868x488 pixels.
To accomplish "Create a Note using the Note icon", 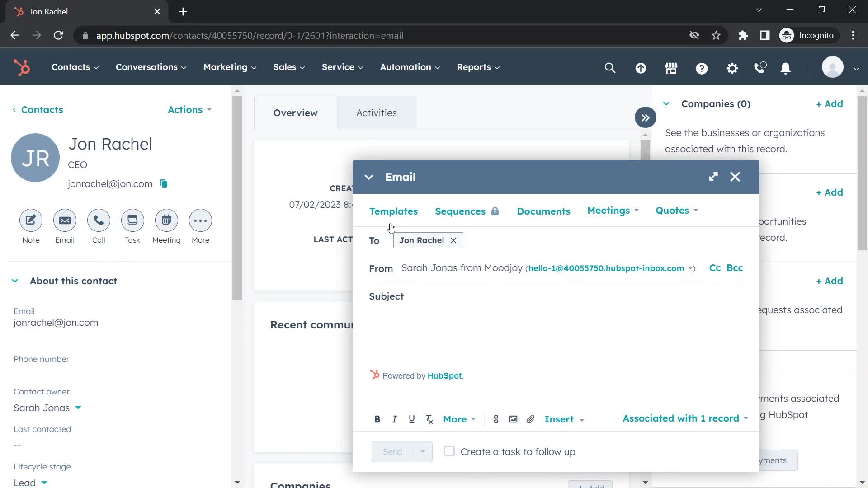I will (x=30, y=221).
